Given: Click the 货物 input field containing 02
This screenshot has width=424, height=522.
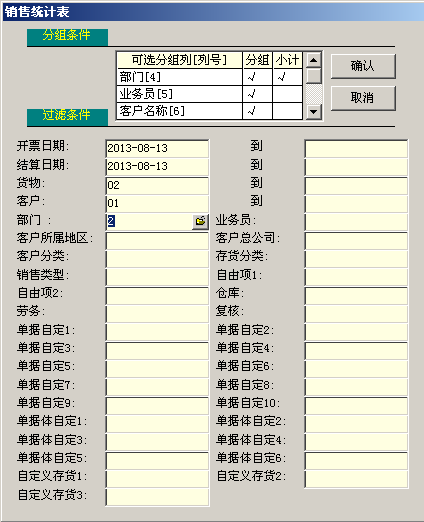Looking at the screenshot, I should [157, 185].
